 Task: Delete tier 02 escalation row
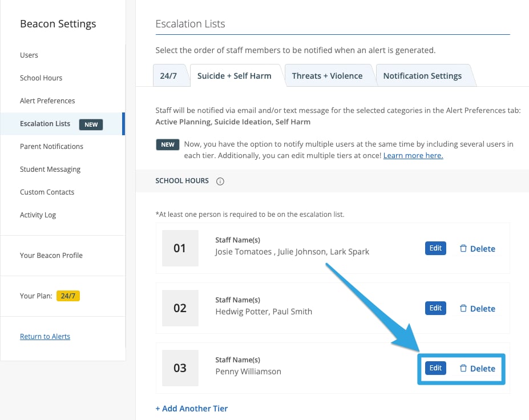(x=478, y=308)
